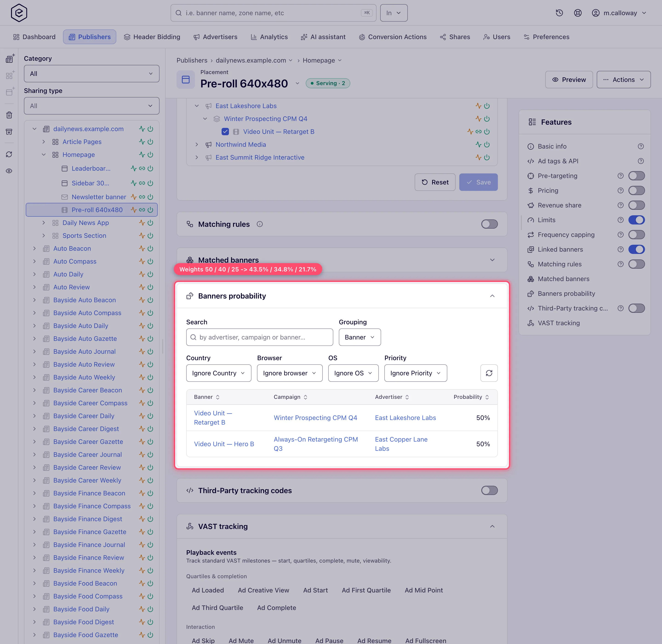Click the Reset button
The height and width of the screenshot is (644, 662).
(x=435, y=182)
